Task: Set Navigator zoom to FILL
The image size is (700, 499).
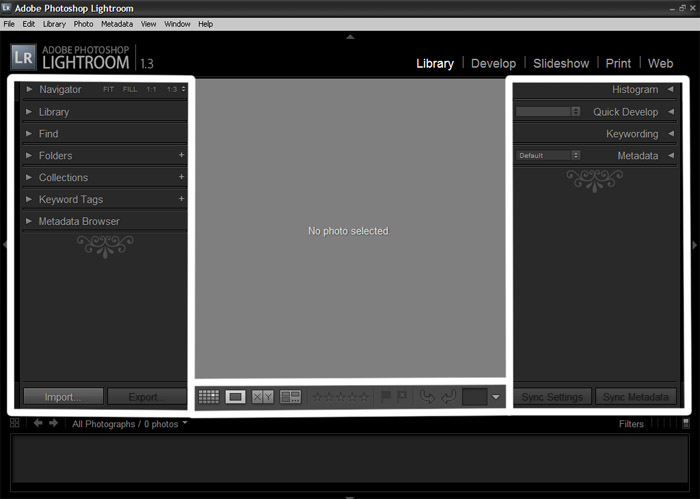Action: 130,89
